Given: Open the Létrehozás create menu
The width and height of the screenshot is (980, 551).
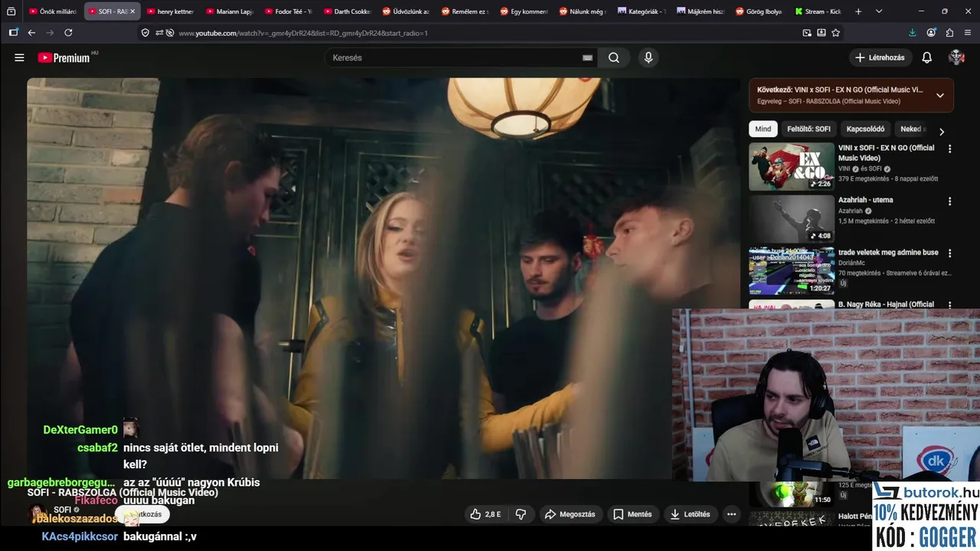Looking at the screenshot, I should 880,57.
